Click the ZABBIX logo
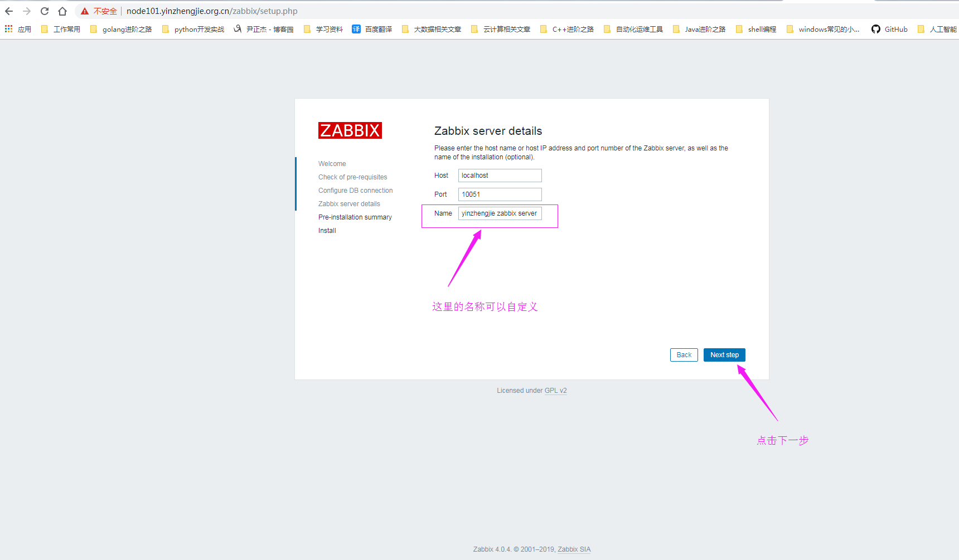Screen dimensions: 959x560 coord(350,130)
